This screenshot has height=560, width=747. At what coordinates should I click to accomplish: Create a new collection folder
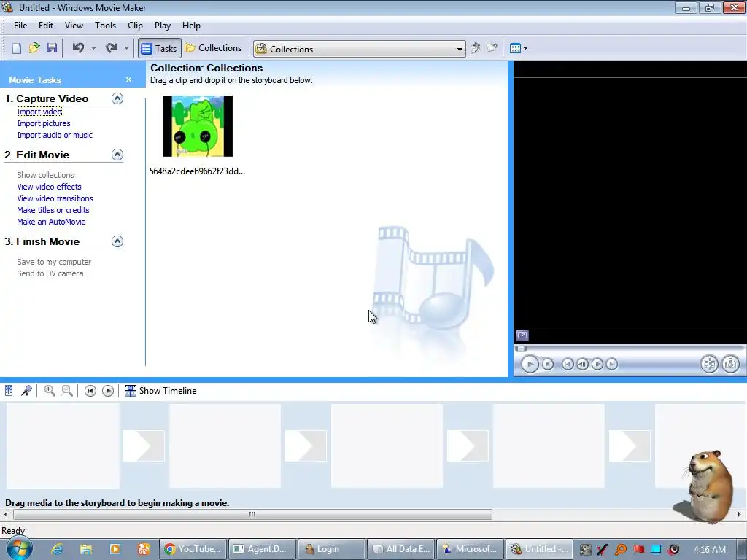(492, 48)
